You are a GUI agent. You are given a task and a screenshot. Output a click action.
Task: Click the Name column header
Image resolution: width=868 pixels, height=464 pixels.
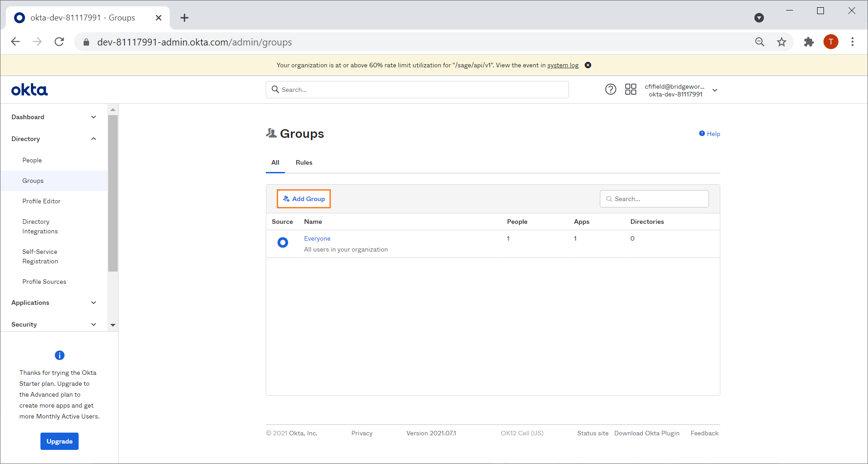pos(313,222)
